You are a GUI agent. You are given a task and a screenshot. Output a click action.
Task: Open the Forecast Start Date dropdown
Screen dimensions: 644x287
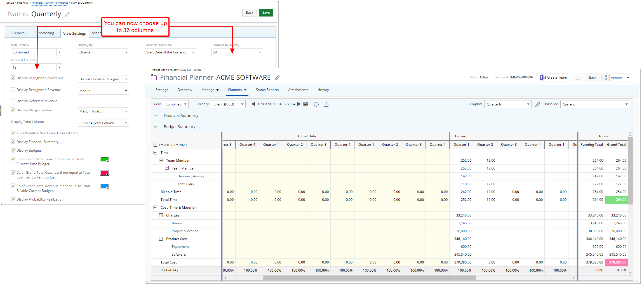(x=170, y=52)
